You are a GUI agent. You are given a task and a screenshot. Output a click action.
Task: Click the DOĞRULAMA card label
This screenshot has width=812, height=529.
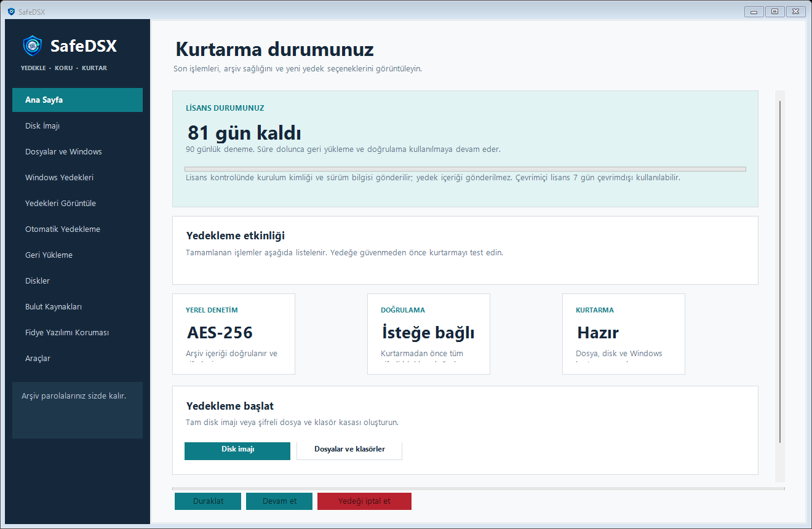coord(403,310)
